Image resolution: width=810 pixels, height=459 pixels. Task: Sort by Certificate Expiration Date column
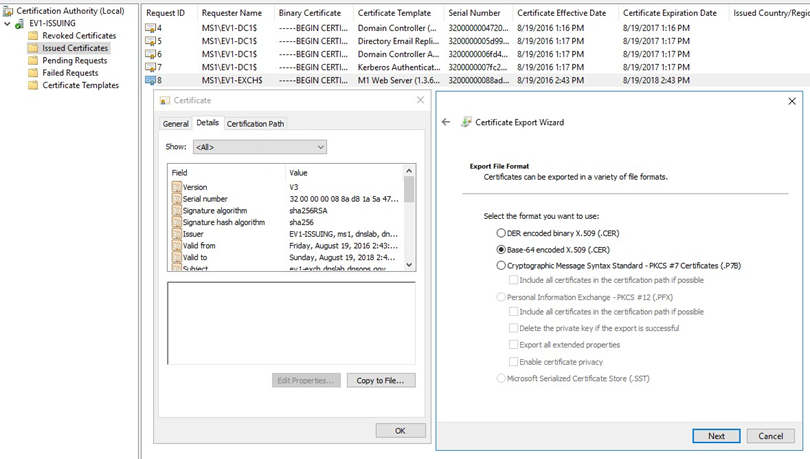[x=669, y=13]
